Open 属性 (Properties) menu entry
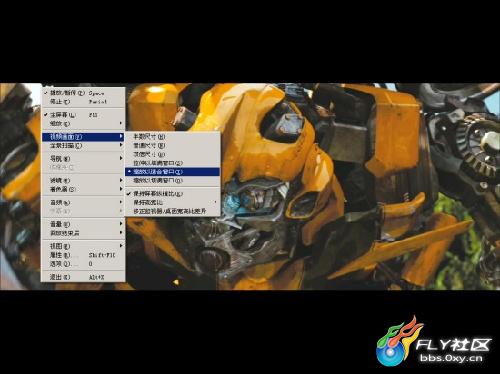 (83, 255)
